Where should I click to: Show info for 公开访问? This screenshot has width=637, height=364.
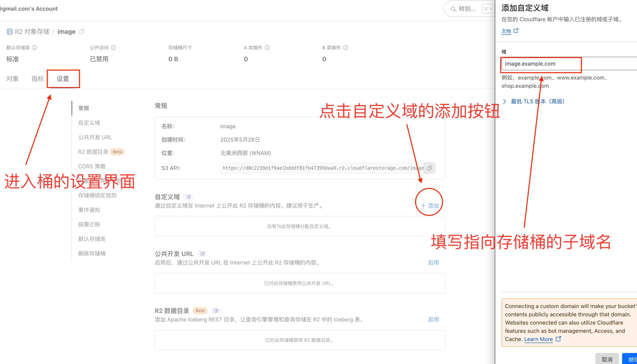pyautogui.click(x=113, y=48)
